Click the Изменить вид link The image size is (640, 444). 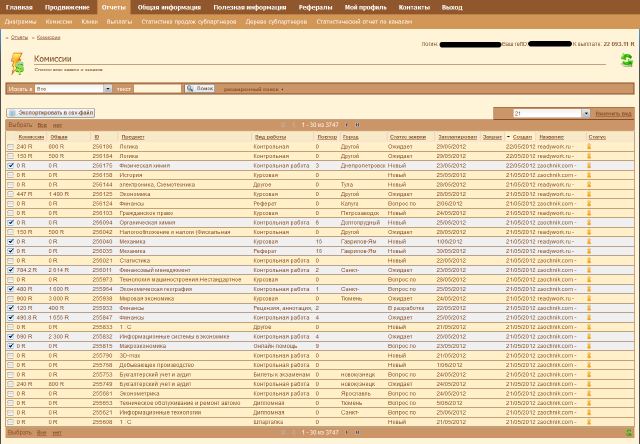tap(613, 114)
